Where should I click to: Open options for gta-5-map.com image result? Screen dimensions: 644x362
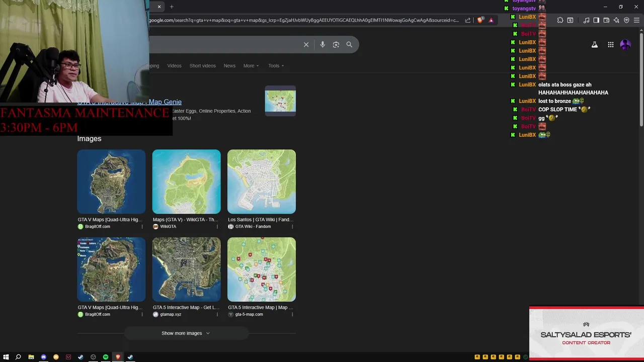pyautogui.click(x=292, y=315)
